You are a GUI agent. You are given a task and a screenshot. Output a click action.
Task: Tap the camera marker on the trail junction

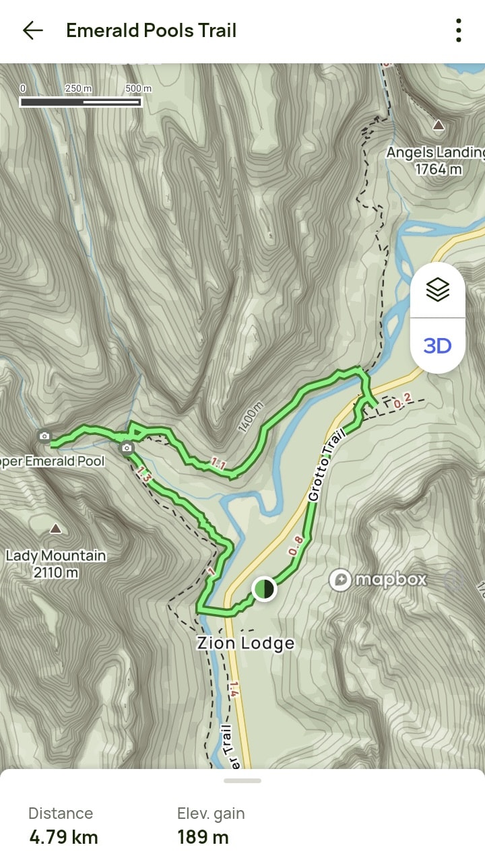(127, 448)
